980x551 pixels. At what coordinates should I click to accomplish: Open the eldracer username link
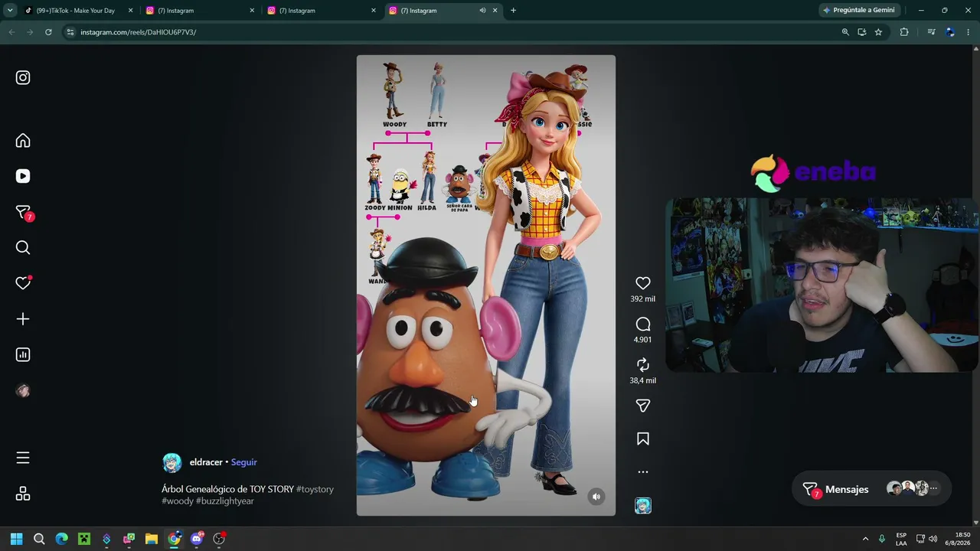click(x=206, y=462)
